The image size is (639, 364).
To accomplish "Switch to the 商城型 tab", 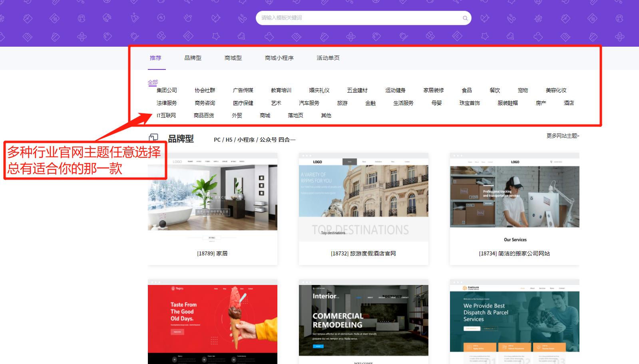I will click(233, 58).
